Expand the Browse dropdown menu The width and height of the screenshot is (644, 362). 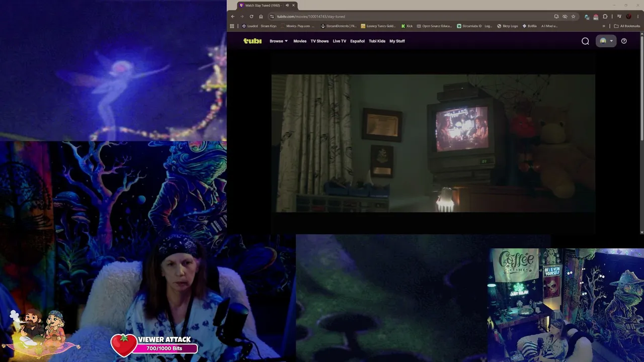pos(279,41)
